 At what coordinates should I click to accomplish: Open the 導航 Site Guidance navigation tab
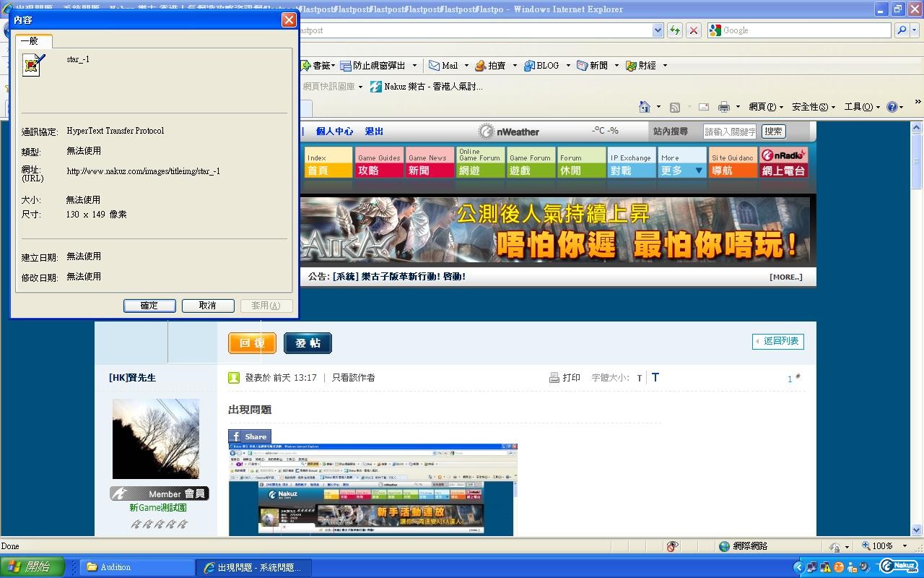733,163
